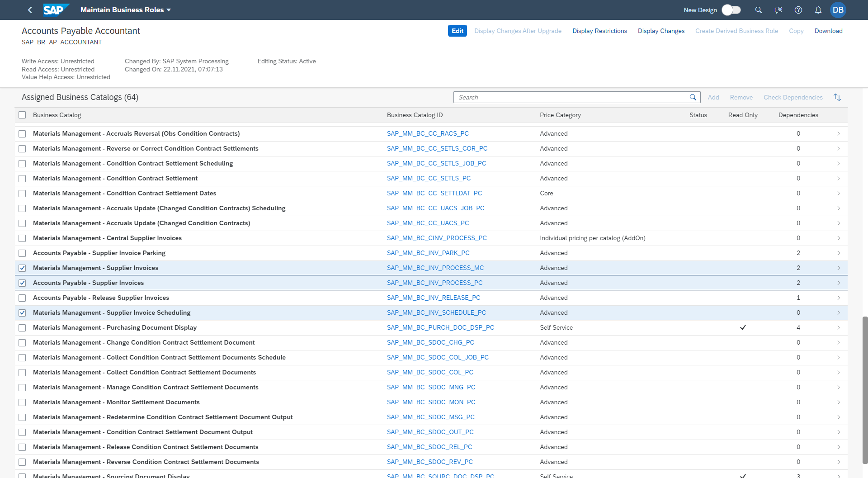Tick the select-all checkbox in table header
The height and width of the screenshot is (478, 868).
[22, 115]
